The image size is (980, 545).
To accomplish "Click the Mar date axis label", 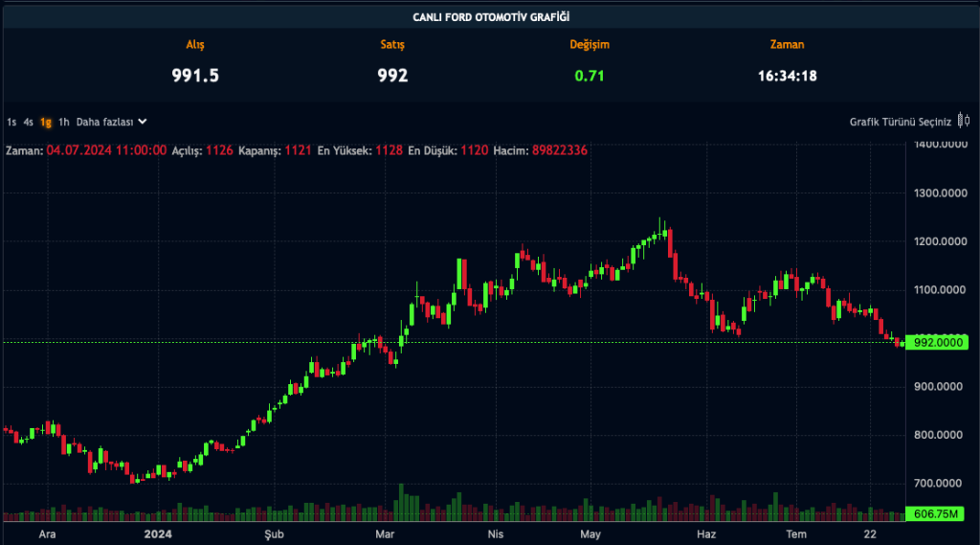I will coord(385,534).
